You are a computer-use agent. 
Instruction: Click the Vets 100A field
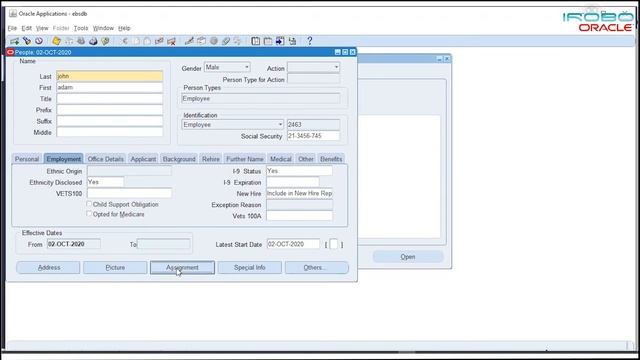pyautogui.click(x=300, y=216)
